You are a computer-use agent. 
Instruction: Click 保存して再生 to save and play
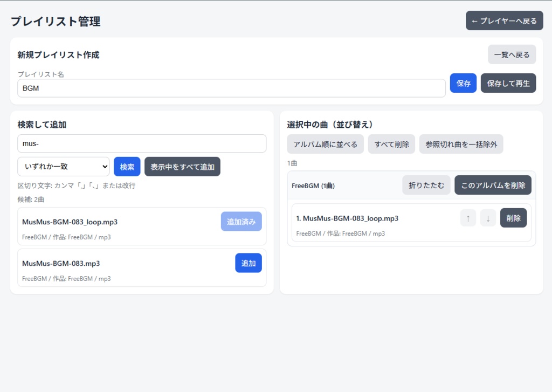click(x=508, y=83)
